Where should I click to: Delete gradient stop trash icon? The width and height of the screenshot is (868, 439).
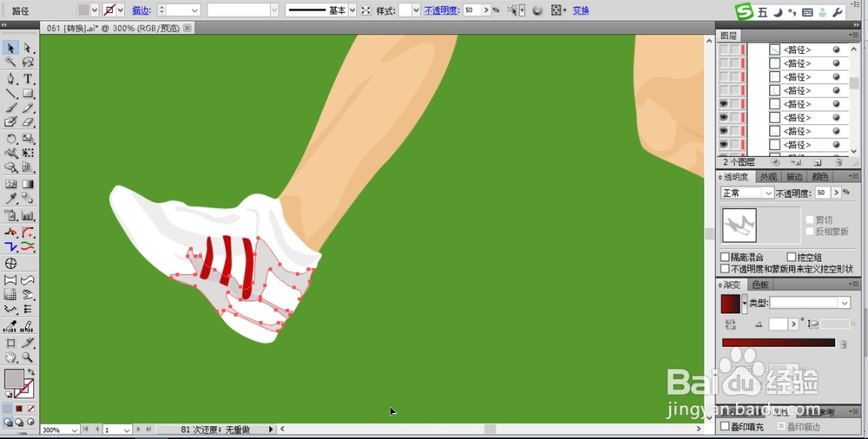click(844, 344)
